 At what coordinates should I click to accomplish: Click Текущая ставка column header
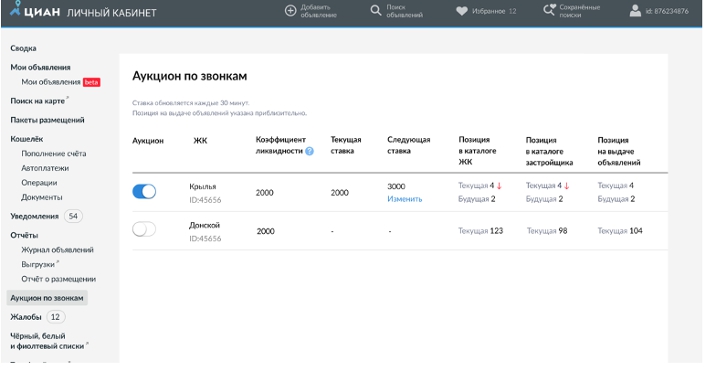(x=346, y=145)
